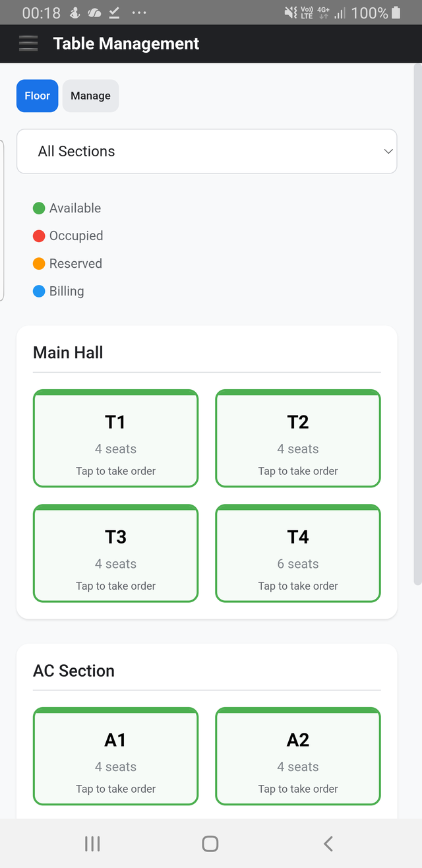Tap the Android back arrow icon
Viewport: 422px width, 868px height.
pyautogui.click(x=328, y=844)
